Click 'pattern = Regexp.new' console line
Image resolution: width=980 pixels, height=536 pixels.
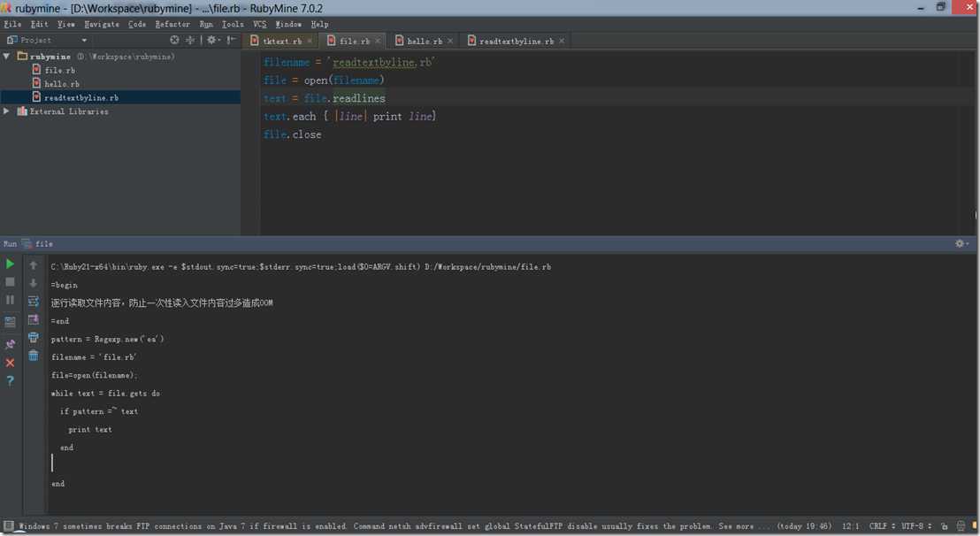(107, 340)
